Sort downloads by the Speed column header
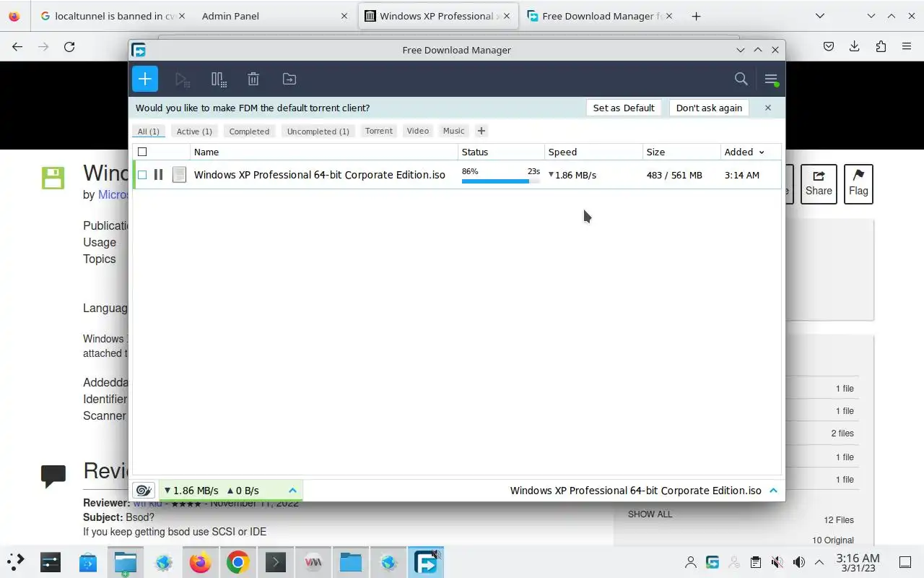 tap(593, 152)
